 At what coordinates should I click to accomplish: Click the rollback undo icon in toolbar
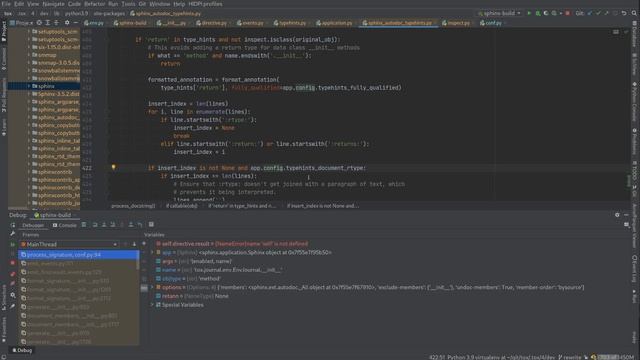624,13
